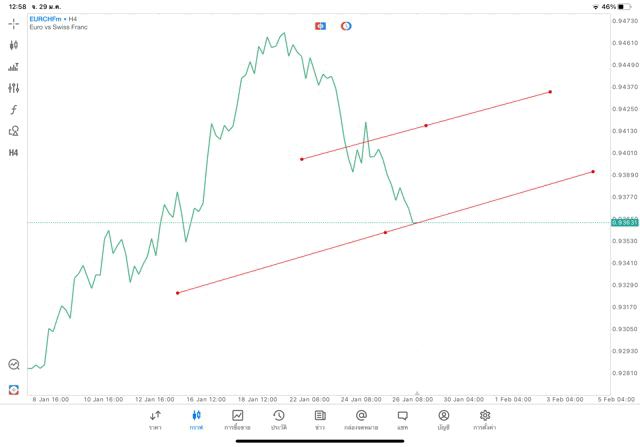This screenshot has width=640, height=447.
Task: Open the H4 timeframe selector
Action: pos(14,153)
